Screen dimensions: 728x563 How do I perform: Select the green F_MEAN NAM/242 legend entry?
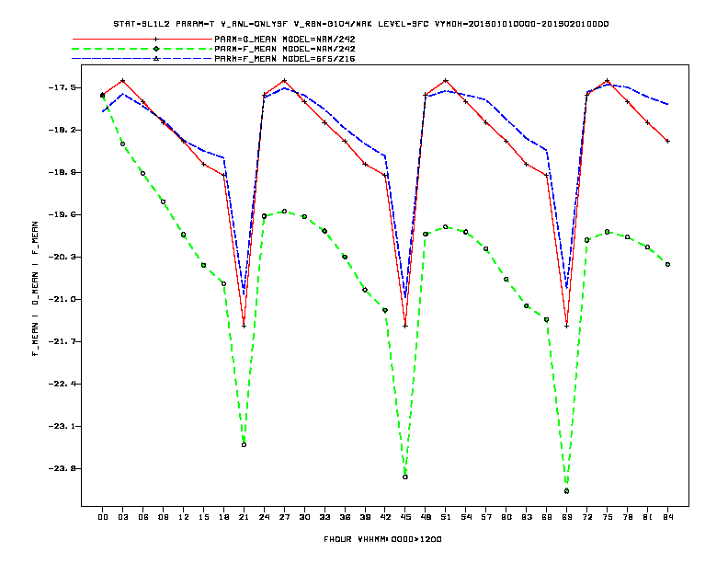[x=214, y=49]
